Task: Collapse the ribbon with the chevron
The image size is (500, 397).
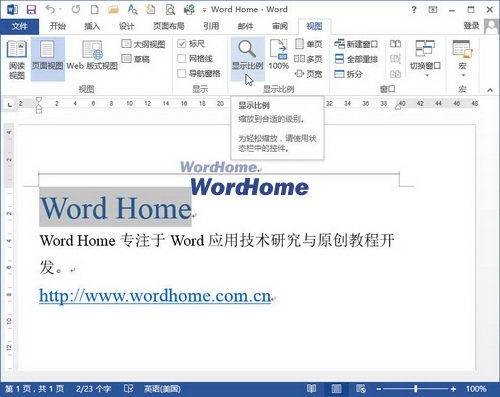Action: pyautogui.click(x=490, y=90)
